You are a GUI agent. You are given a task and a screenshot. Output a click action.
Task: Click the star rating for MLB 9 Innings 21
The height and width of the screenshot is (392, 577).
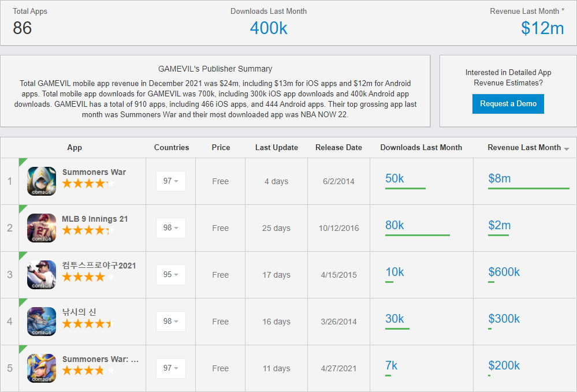pyautogui.click(x=88, y=230)
